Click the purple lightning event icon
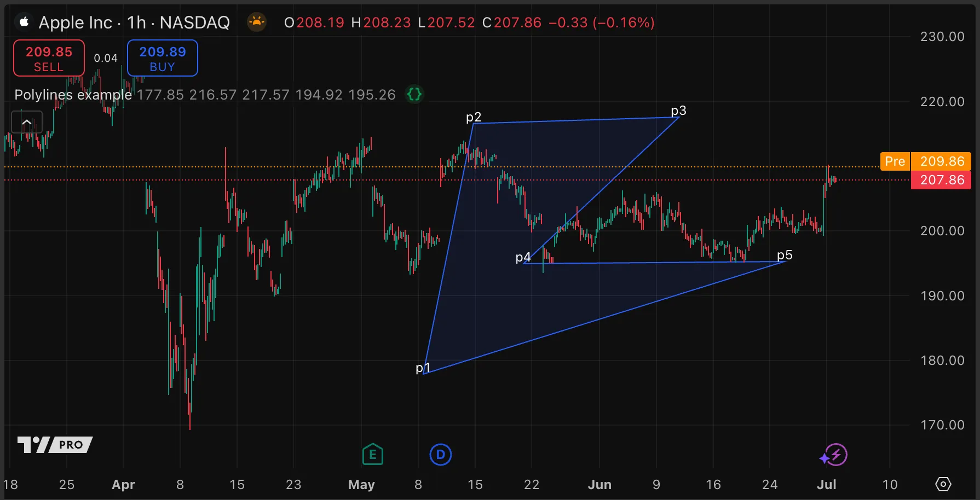This screenshot has height=500, width=980. (x=834, y=455)
